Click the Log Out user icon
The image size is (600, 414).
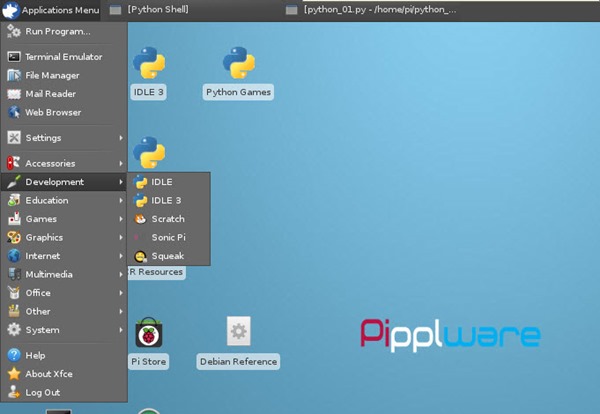(x=14, y=392)
